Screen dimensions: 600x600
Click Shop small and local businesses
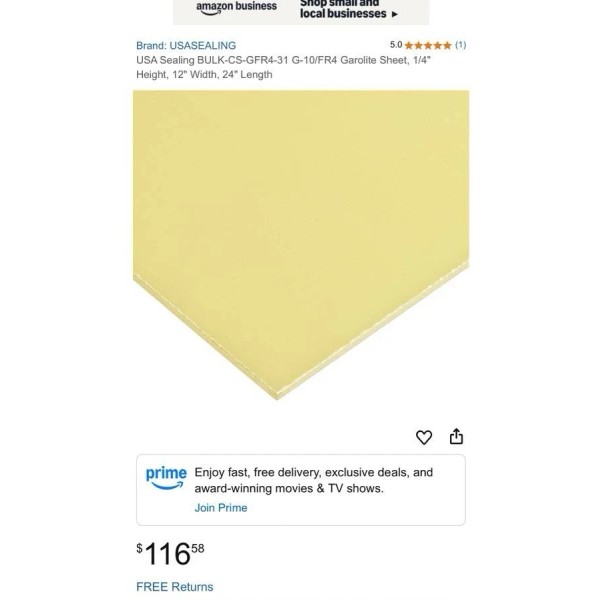coord(343,9)
